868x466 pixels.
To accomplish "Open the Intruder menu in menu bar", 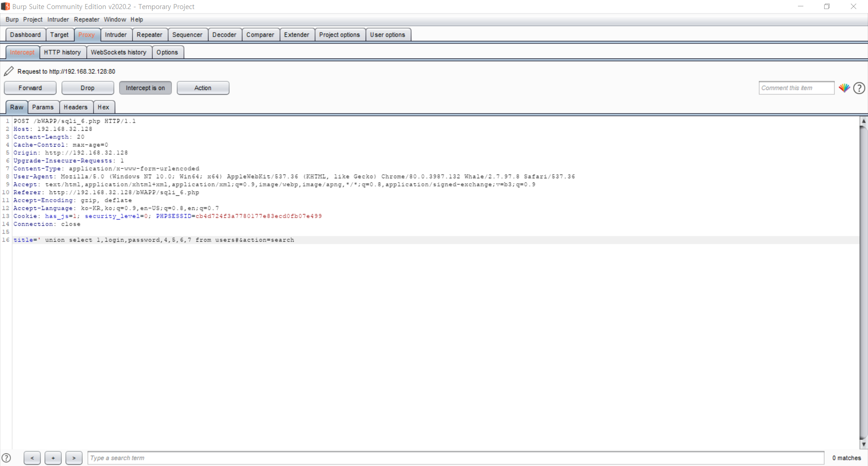I will (x=58, y=19).
